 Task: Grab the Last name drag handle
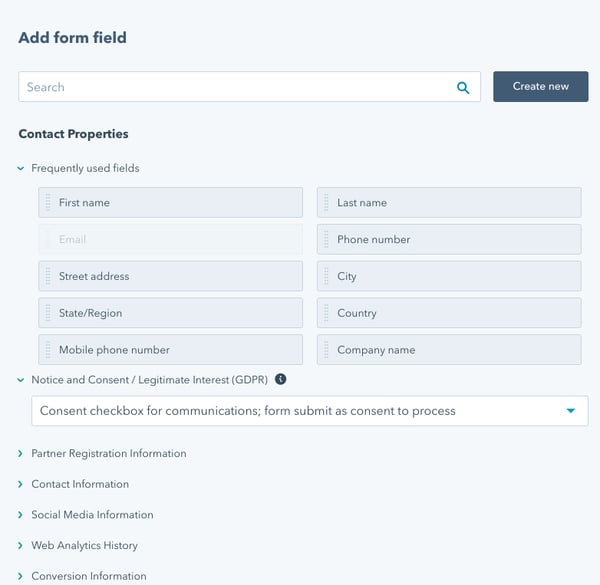click(x=326, y=203)
